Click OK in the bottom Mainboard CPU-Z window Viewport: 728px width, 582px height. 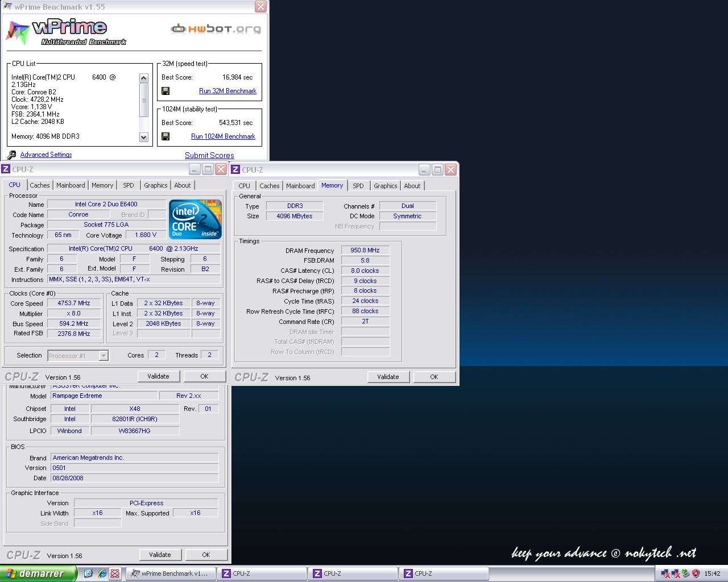click(206, 555)
